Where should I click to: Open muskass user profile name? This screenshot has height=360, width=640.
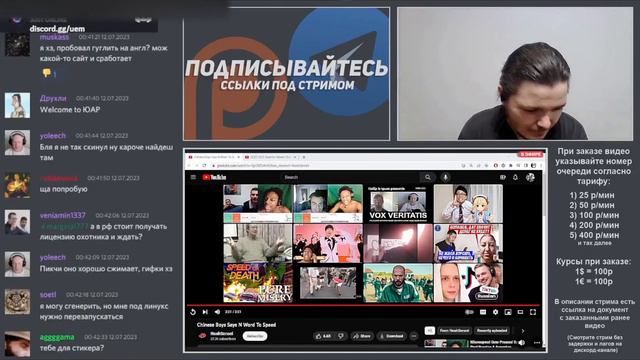(54, 37)
